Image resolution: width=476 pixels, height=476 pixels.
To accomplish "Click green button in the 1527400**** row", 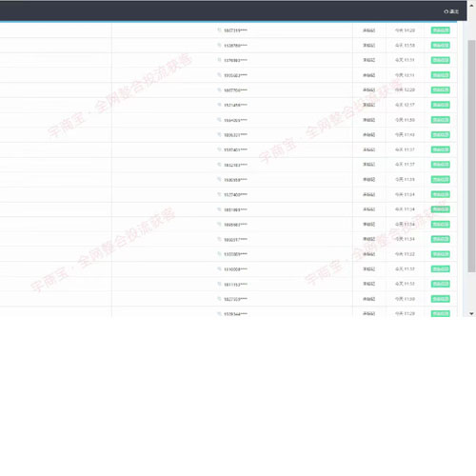I will coord(440,194).
